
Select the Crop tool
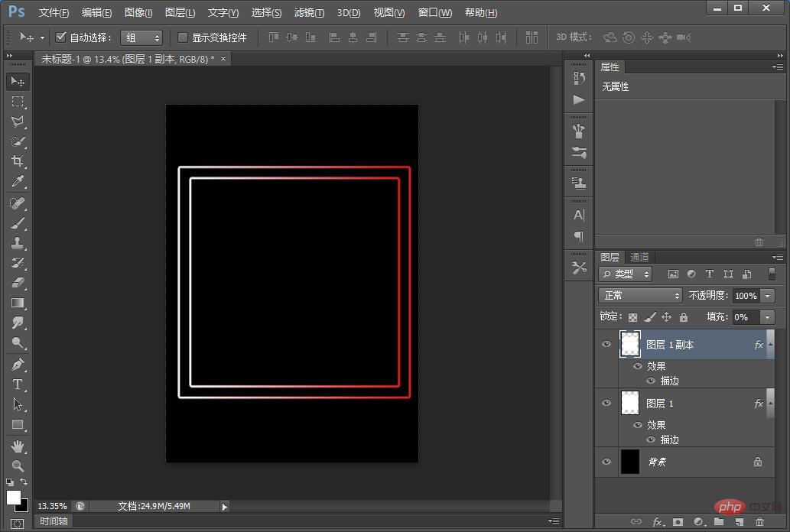click(18, 161)
